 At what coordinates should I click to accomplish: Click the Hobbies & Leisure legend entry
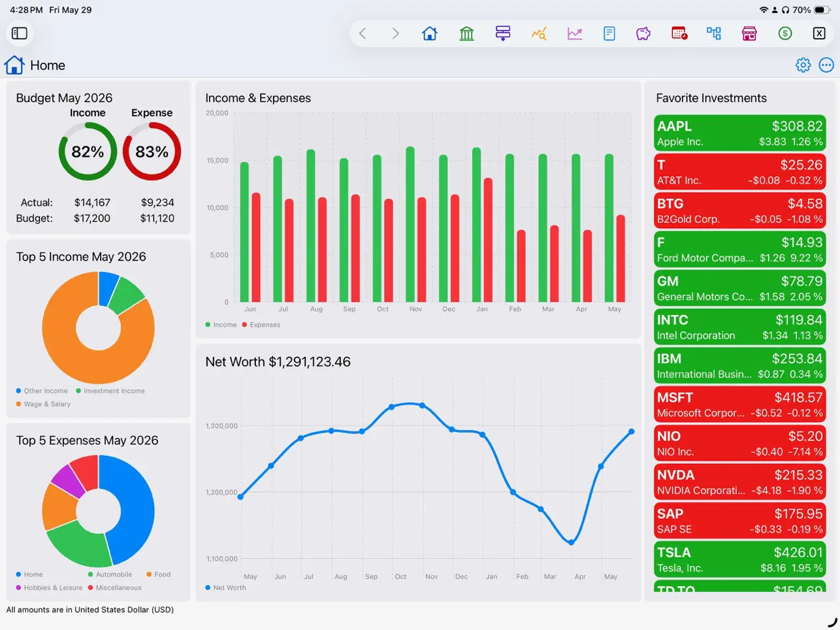point(49,588)
